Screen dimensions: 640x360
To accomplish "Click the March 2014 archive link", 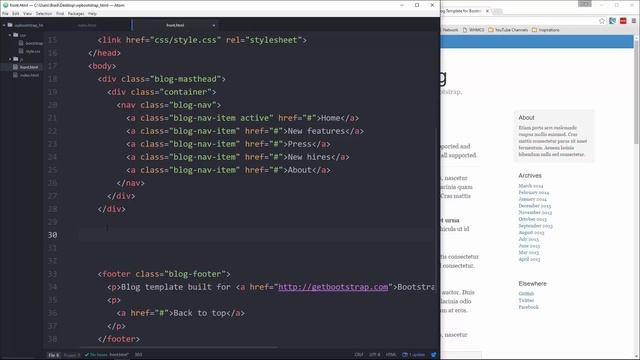I will click(531, 186).
